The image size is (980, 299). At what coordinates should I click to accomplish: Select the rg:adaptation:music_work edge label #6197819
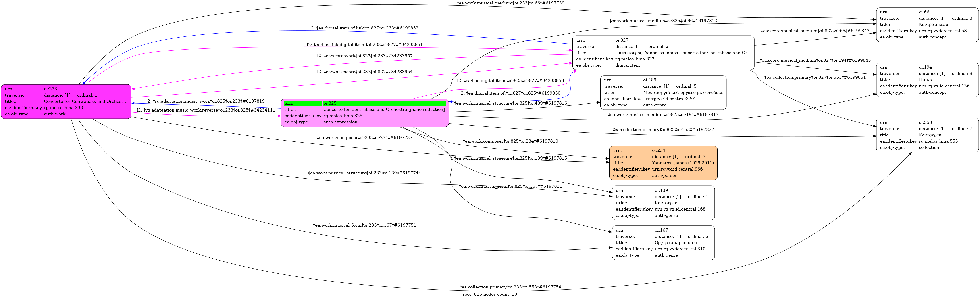206,101
